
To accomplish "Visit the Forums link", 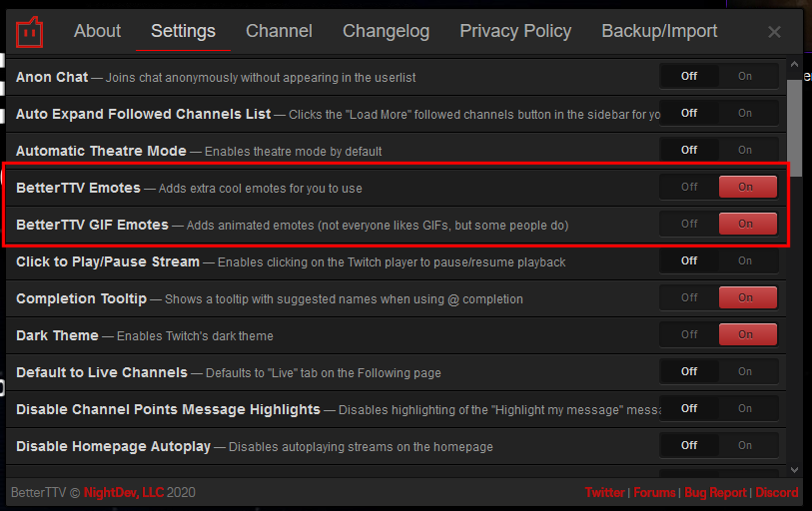I will 654,492.
